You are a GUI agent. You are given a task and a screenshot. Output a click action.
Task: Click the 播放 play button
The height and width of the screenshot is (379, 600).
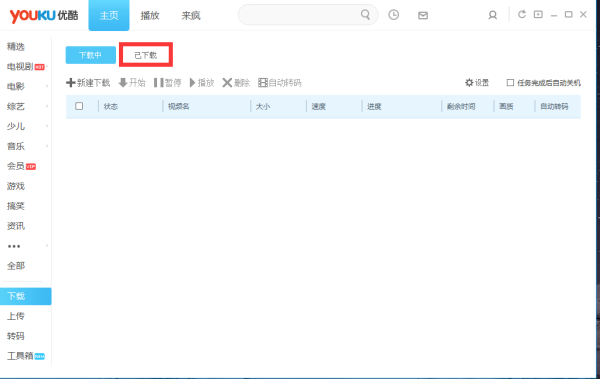(202, 83)
